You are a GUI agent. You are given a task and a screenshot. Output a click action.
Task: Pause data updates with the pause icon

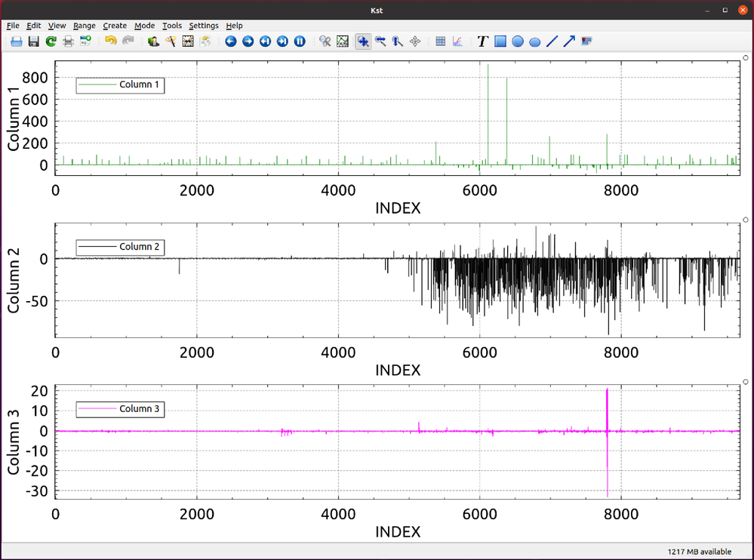300,42
